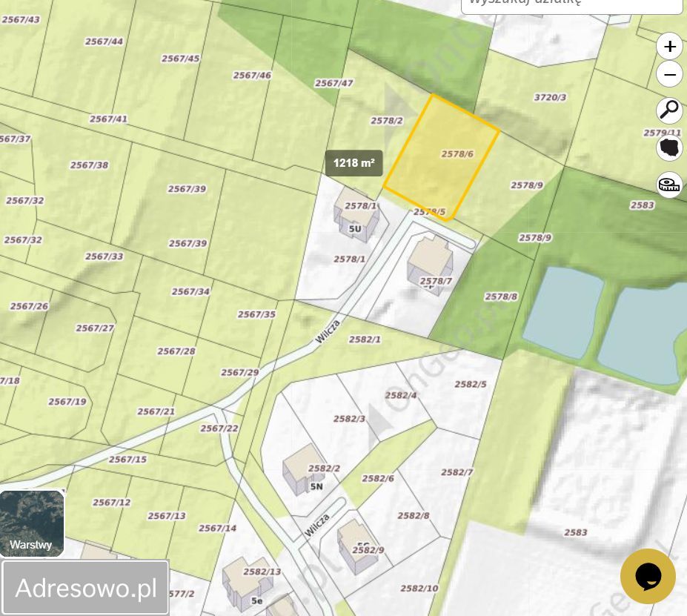Select parcel 2578/5 label
This screenshot has height=616, width=687.
[x=429, y=212]
